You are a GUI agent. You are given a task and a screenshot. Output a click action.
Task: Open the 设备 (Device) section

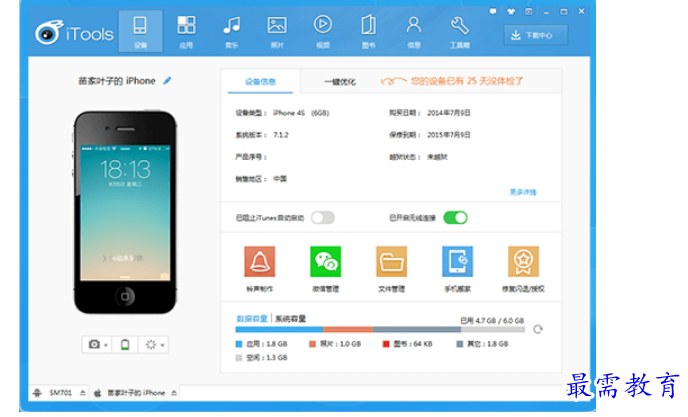[140, 31]
